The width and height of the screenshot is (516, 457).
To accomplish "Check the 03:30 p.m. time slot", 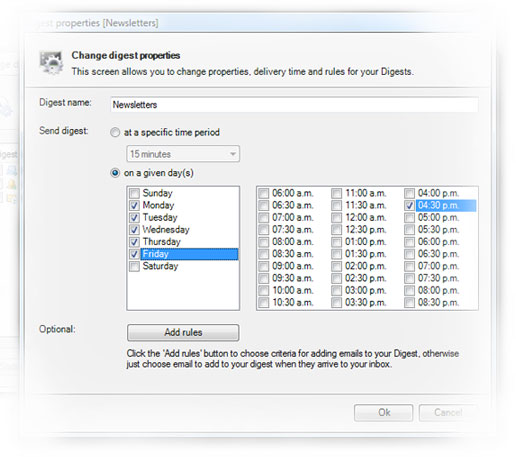I will coord(337,303).
